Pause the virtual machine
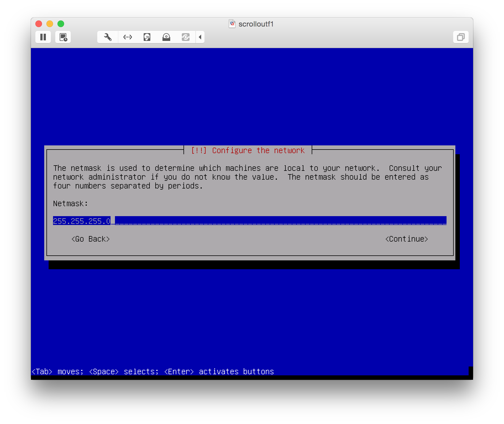The width and height of the screenshot is (504, 424). coord(43,37)
